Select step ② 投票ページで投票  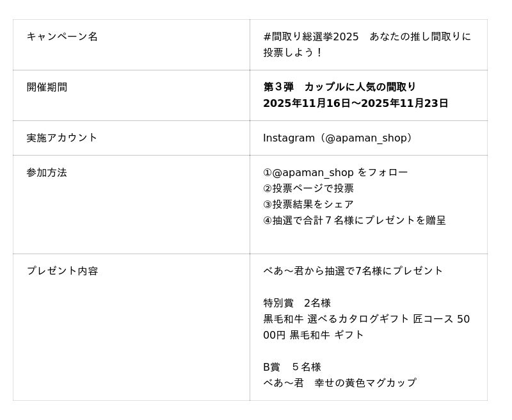[x=308, y=188]
